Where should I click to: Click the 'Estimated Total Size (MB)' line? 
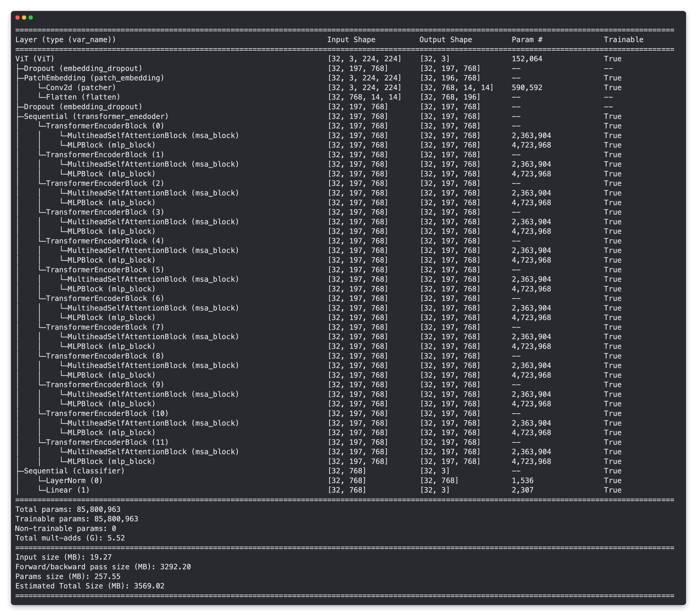[x=90, y=586]
